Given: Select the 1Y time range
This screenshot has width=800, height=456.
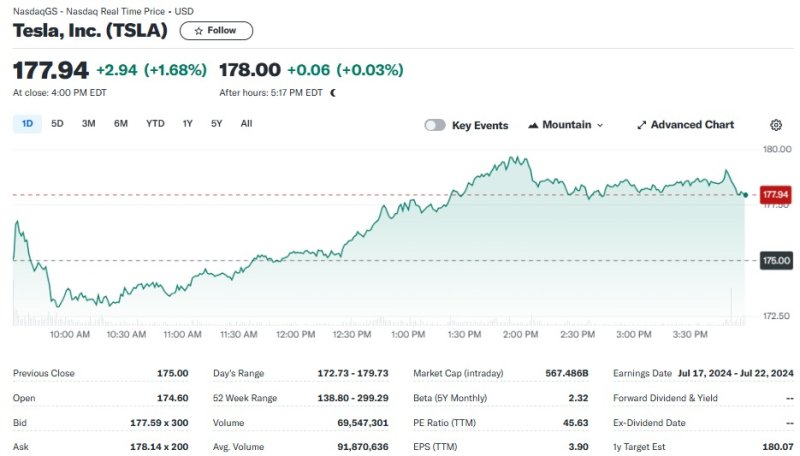Looking at the screenshot, I should [x=187, y=124].
